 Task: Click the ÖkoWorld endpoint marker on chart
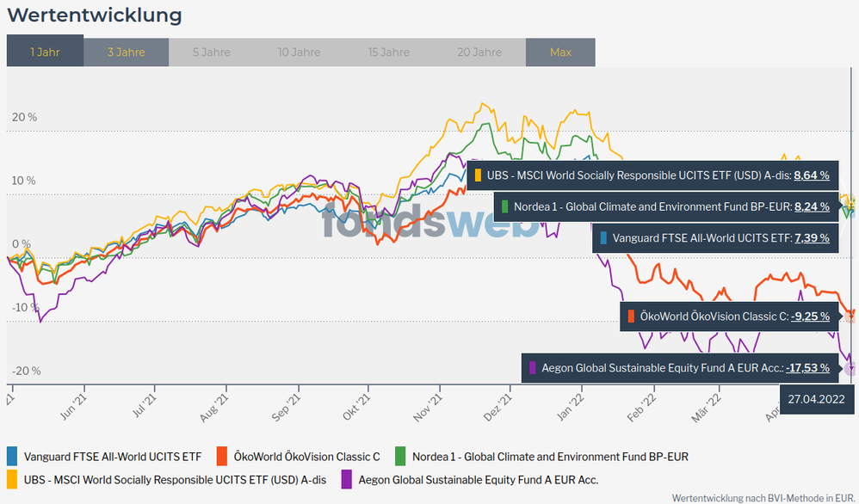point(850,316)
